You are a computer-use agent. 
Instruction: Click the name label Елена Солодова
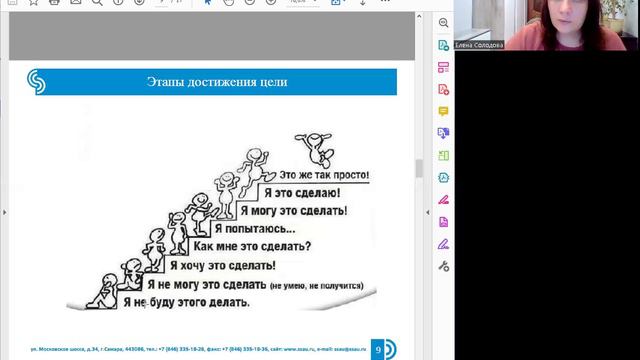(x=479, y=45)
